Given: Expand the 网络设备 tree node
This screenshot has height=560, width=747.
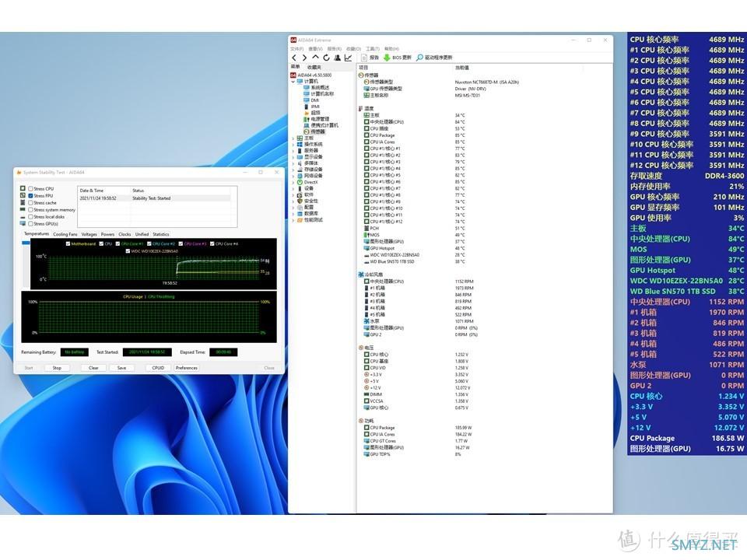Looking at the screenshot, I should [x=293, y=176].
